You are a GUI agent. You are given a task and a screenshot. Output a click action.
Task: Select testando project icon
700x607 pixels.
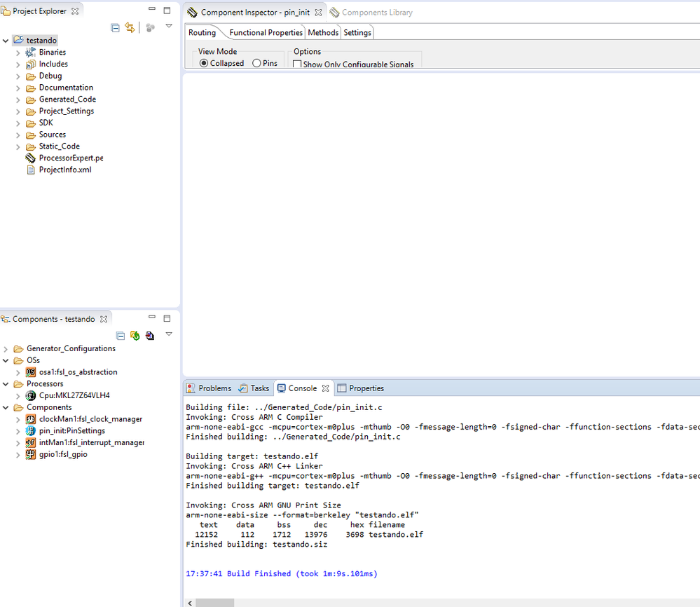[x=18, y=40]
